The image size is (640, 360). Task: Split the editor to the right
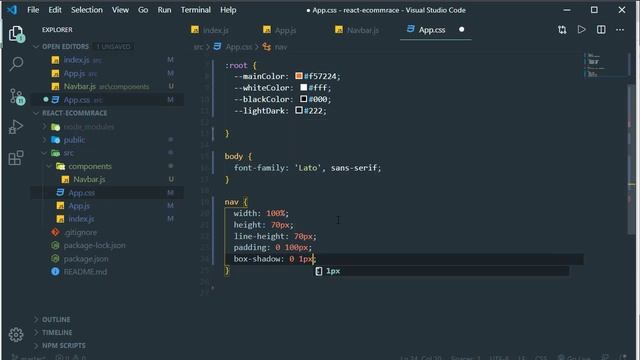click(x=601, y=30)
